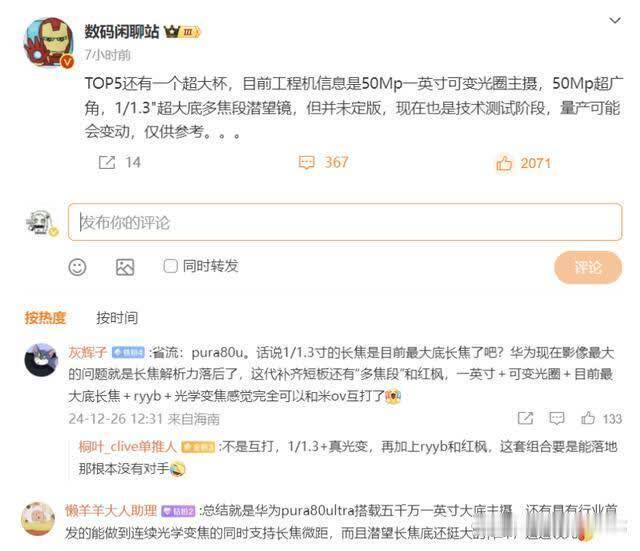
Task: Reply to 灰辉子's comment via bubble icon
Action: [x=557, y=418]
